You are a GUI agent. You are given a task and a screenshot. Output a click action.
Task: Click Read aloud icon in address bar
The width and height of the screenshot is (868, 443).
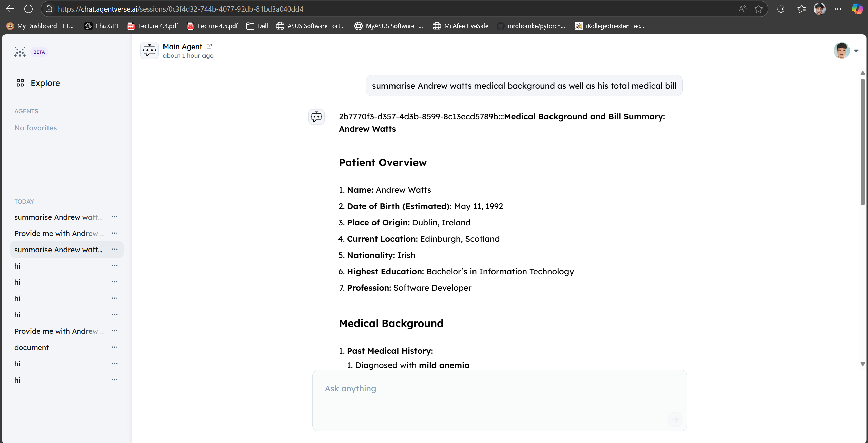(742, 9)
